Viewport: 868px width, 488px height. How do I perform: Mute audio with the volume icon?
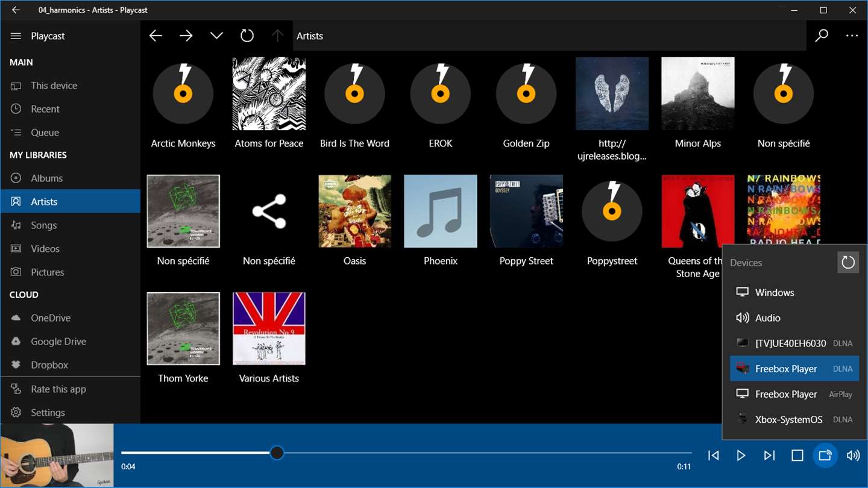click(853, 455)
